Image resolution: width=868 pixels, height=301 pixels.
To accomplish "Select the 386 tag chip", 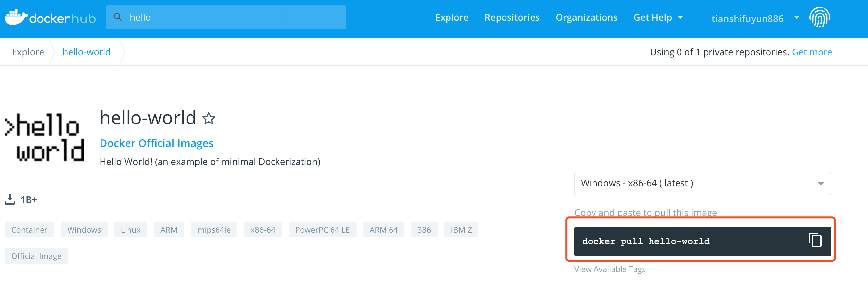I will 424,230.
